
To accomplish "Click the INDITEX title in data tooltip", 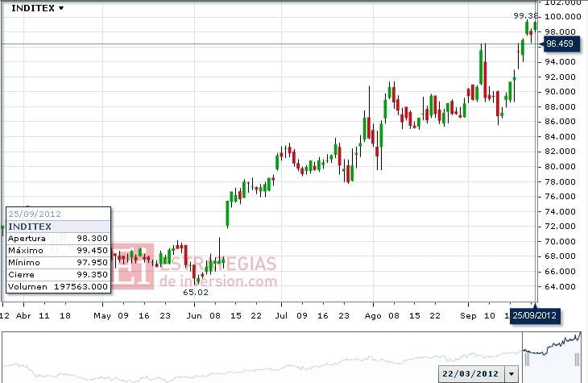I will coord(30,227).
